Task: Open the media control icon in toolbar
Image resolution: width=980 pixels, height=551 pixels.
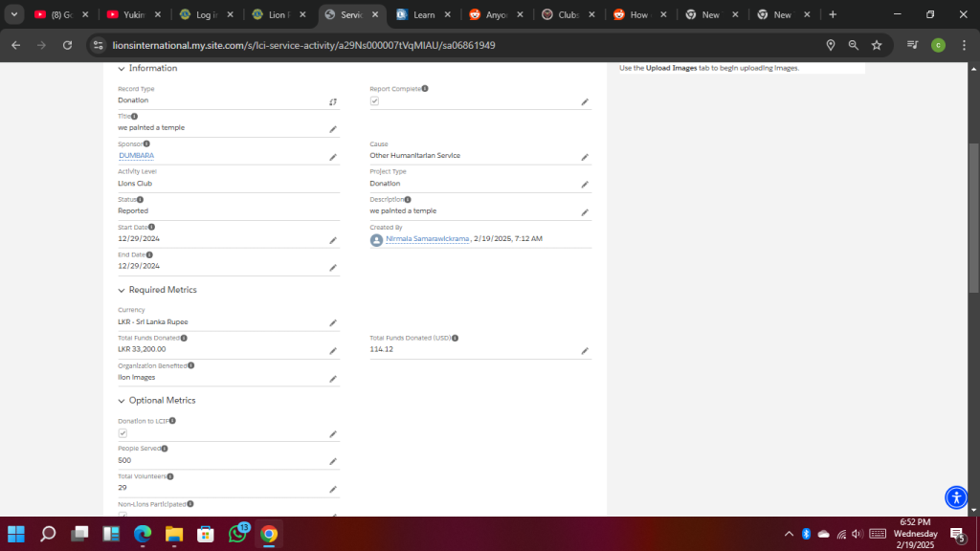Action: click(912, 45)
